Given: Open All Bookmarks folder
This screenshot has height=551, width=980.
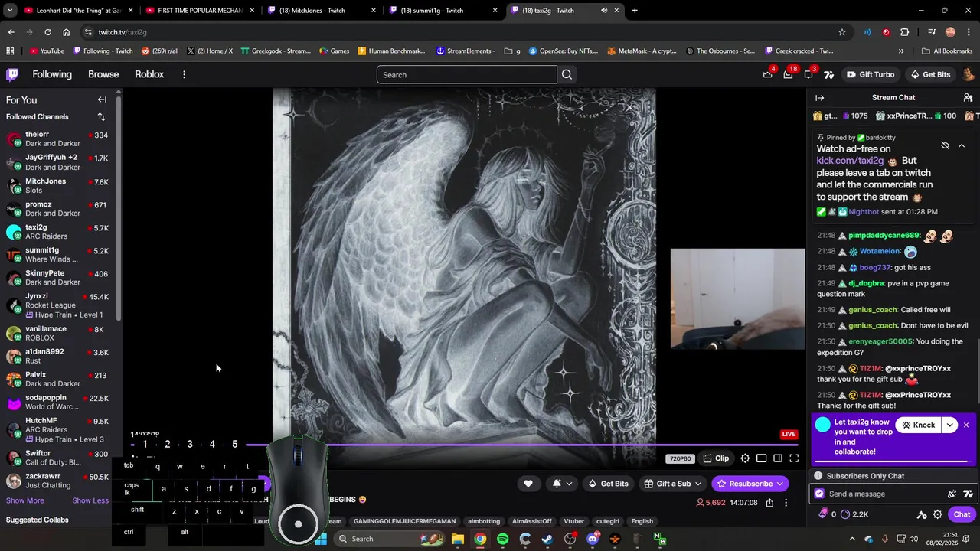Looking at the screenshot, I should [947, 51].
